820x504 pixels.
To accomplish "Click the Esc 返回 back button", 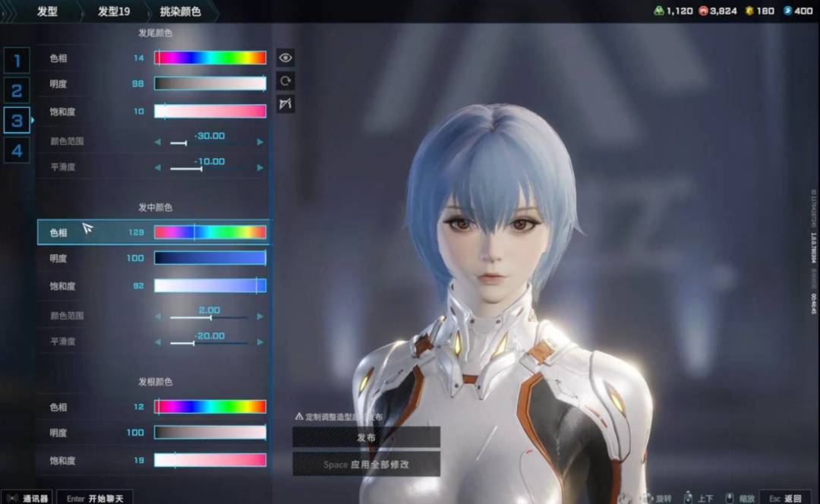I will 786,498.
